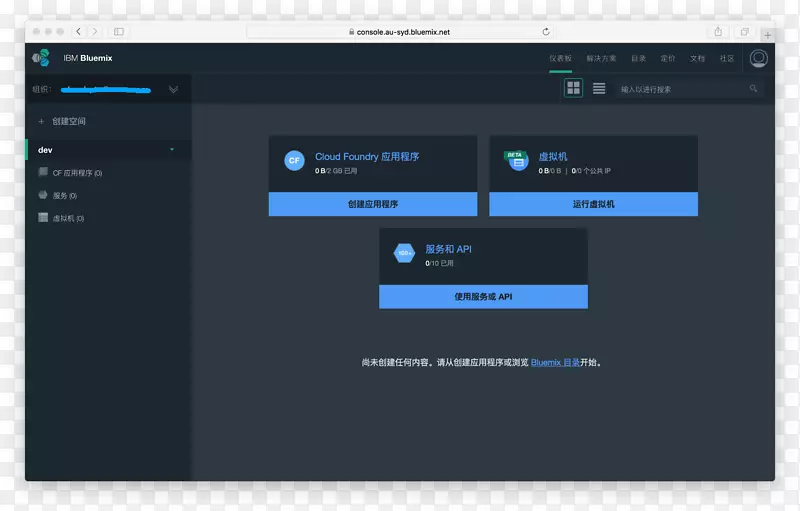This screenshot has width=800, height=511.
Task: Go back in Safari browser
Action: click(78, 32)
